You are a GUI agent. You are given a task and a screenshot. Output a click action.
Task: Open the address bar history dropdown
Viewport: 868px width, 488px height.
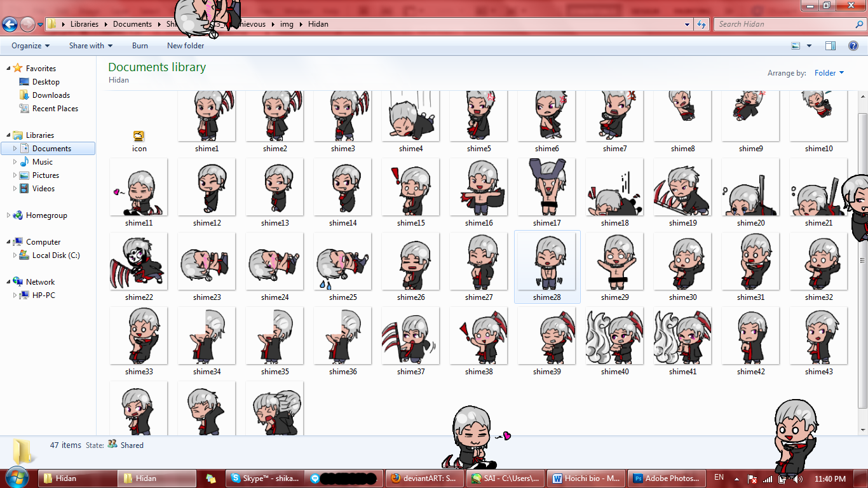pos(688,24)
